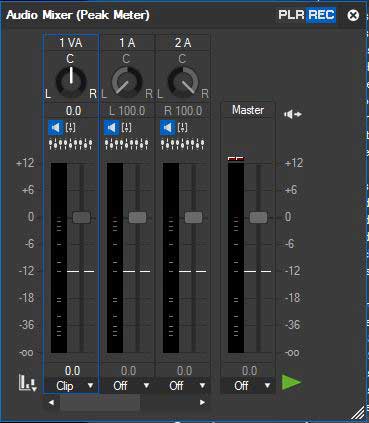Open equalizer settings for 2 A track
369x423 pixels.
tap(183, 144)
